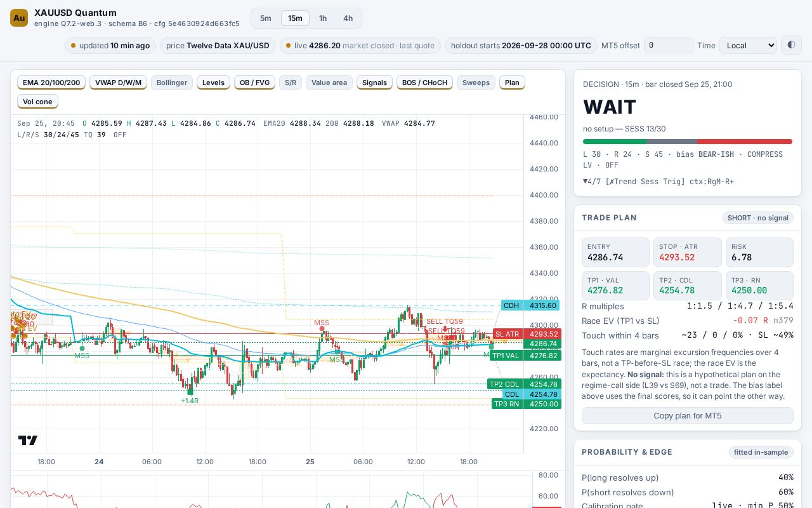This screenshot has height=508, width=812.
Task: Click the TP3 · RN 4250.00 cell
Action: [x=759, y=286]
